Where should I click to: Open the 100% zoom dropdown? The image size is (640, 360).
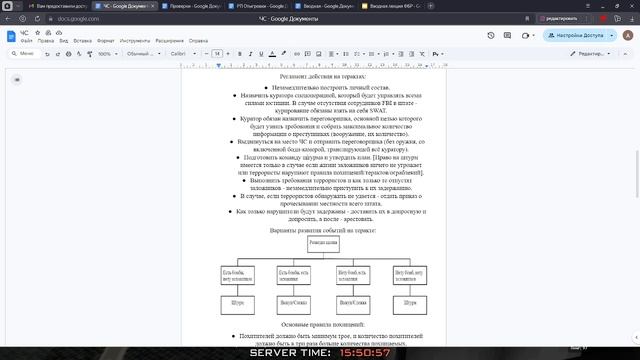108,54
